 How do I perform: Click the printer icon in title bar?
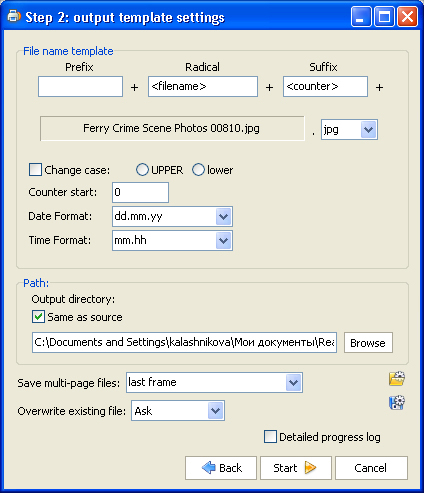pyautogui.click(x=14, y=16)
